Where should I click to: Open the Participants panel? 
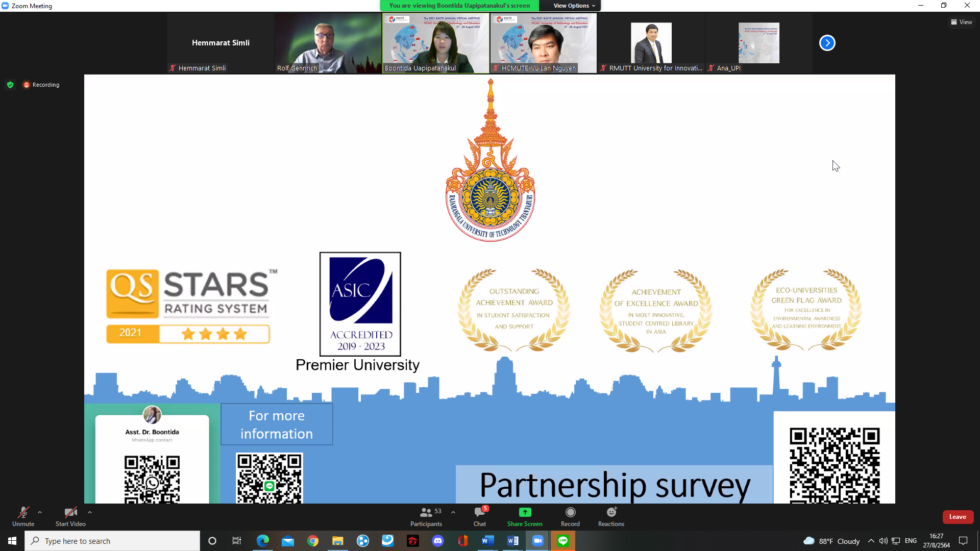(x=426, y=516)
